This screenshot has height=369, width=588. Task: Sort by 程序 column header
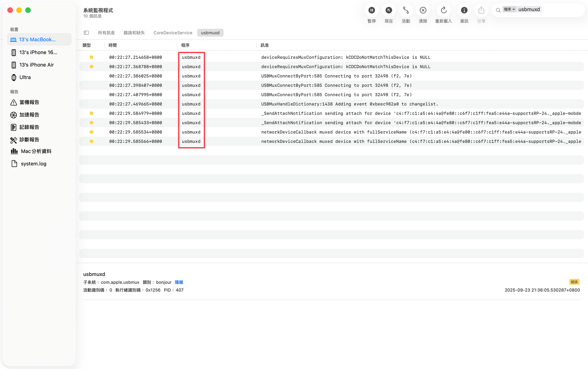pyautogui.click(x=185, y=45)
